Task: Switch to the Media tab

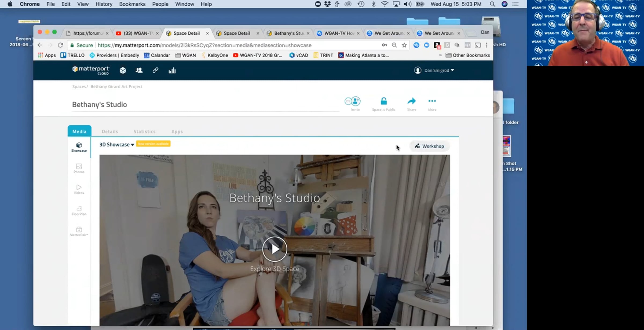Action: (x=79, y=131)
